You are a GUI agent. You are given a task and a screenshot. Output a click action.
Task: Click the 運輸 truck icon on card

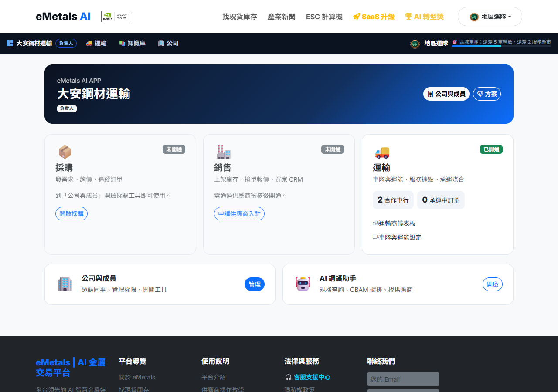[x=382, y=152]
